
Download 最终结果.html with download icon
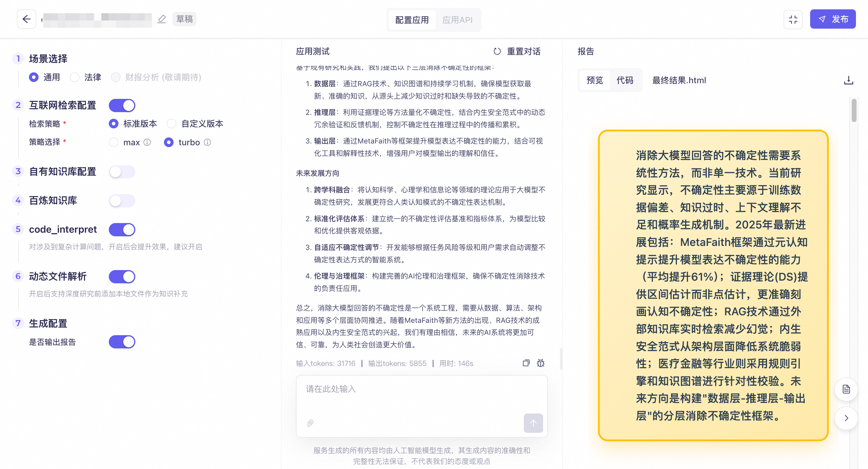[x=848, y=80]
